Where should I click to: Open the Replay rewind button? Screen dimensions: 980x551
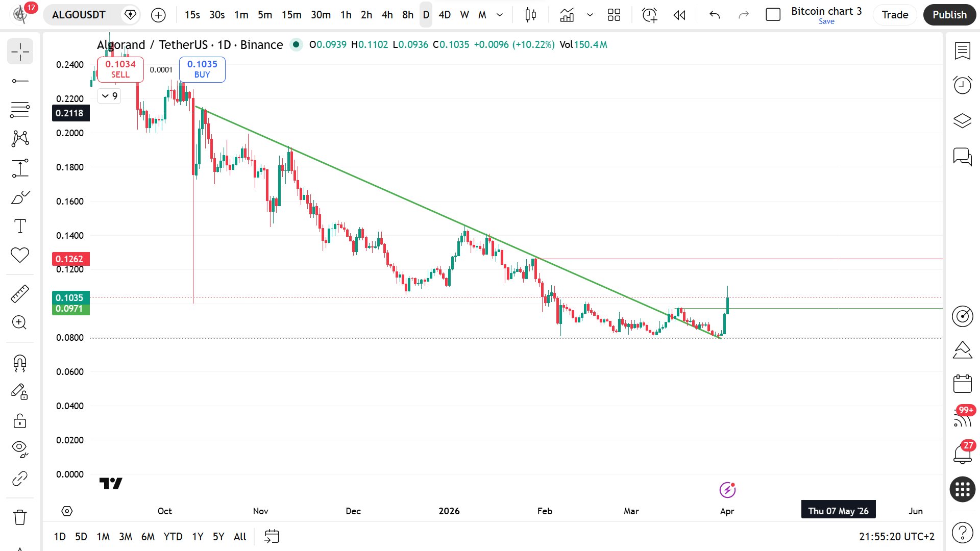(x=679, y=15)
